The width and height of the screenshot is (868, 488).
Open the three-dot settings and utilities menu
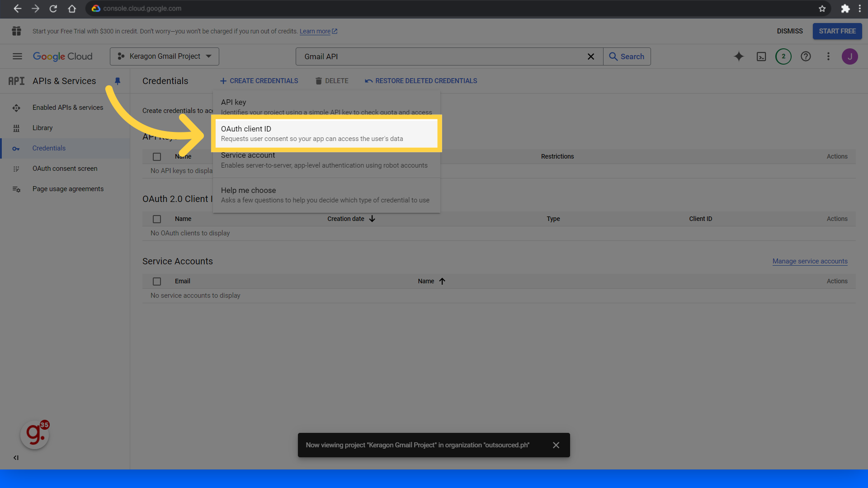tap(828, 56)
